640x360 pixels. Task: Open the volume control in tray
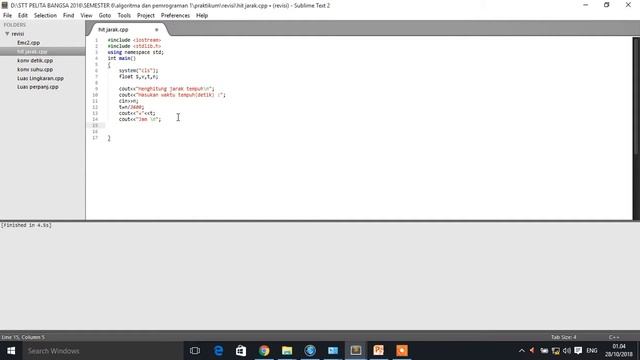click(x=567, y=351)
